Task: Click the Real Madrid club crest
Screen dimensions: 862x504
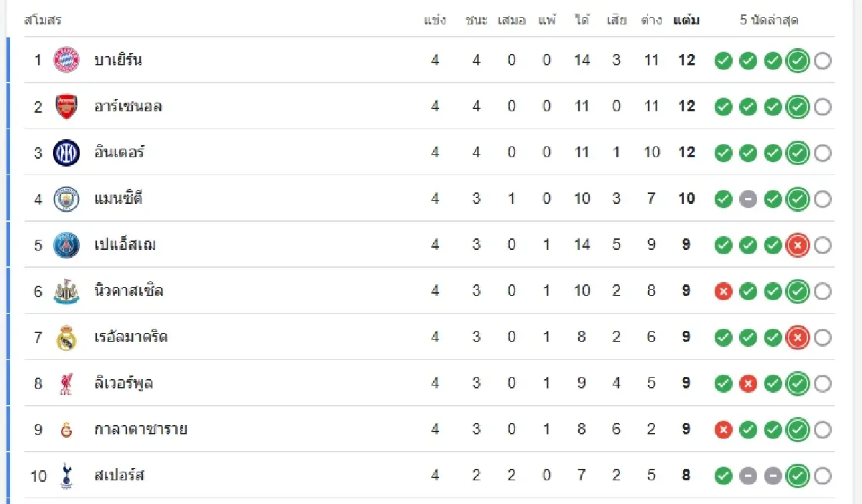Action: [x=67, y=337]
